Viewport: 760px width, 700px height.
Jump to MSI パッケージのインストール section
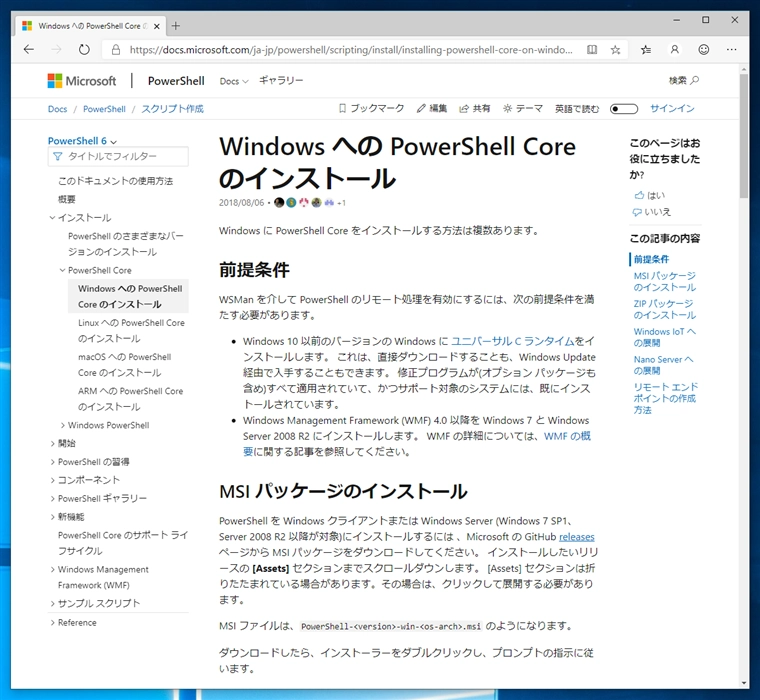coord(665,282)
